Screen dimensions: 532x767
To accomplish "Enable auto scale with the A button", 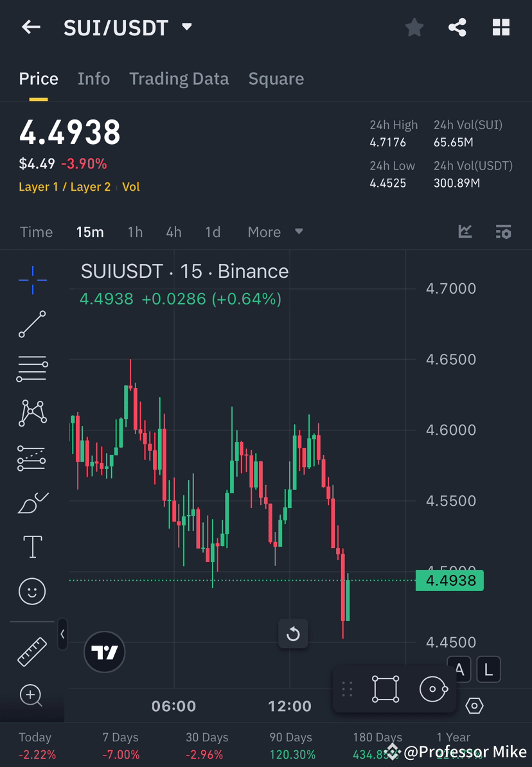I will point(460,669).
